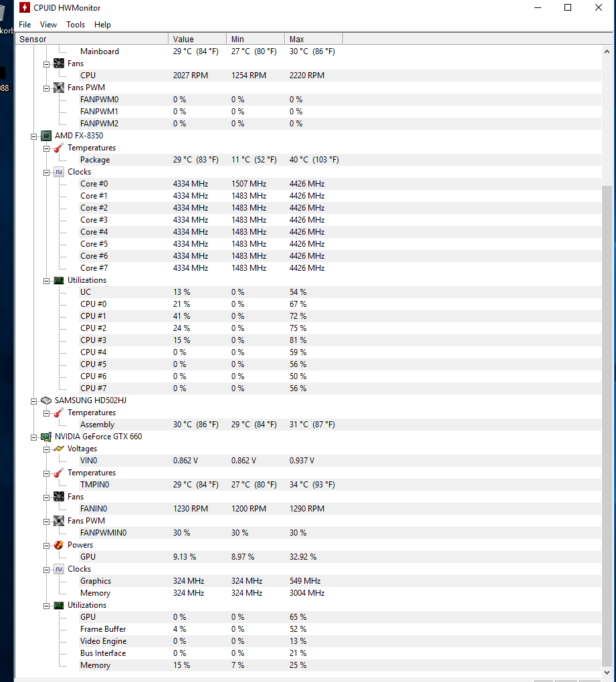616x682 pixels.
Task: Collapse the CPU Clocks node
Action: point(47,173)
